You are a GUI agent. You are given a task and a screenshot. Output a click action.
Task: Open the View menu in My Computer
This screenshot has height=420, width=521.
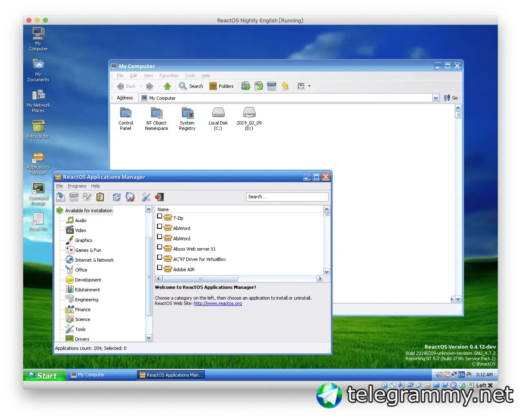pos(149,76)
